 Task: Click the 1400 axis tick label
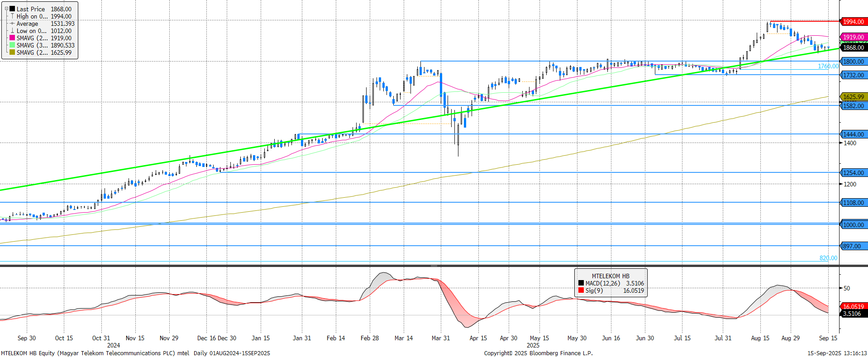tap(850, 143)
